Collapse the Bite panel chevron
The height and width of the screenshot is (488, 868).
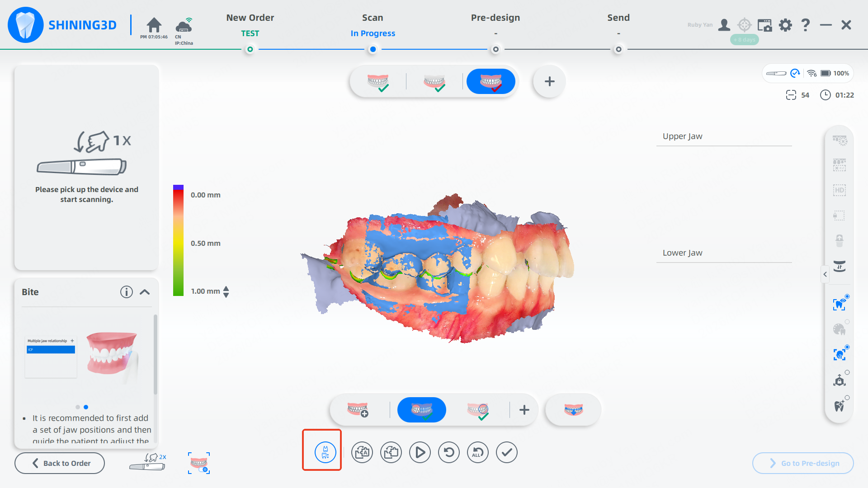pos(145,292)
